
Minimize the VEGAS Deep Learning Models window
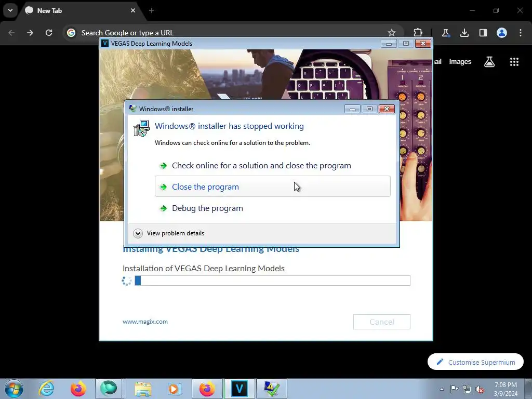pyautogui.click(x=389, y=44)
